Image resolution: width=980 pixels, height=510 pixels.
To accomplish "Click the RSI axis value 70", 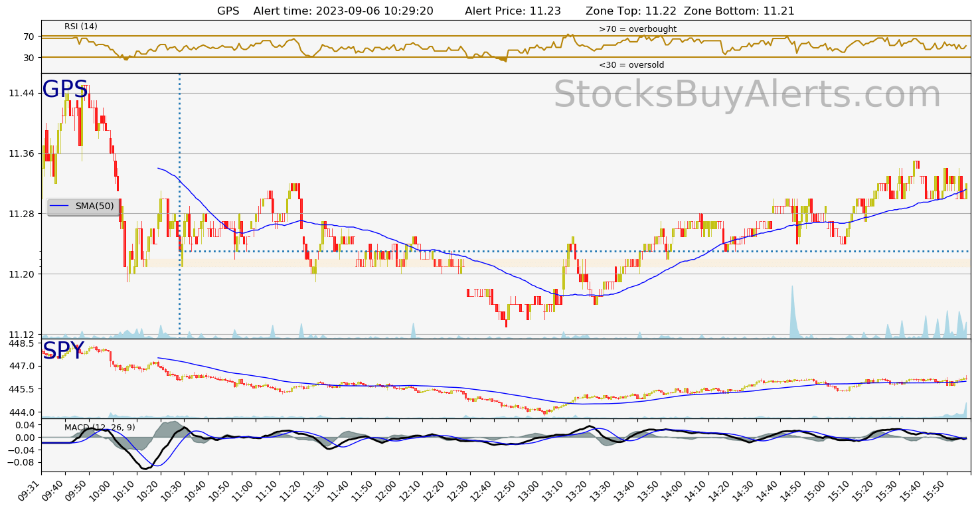I will tap(29, 37).
